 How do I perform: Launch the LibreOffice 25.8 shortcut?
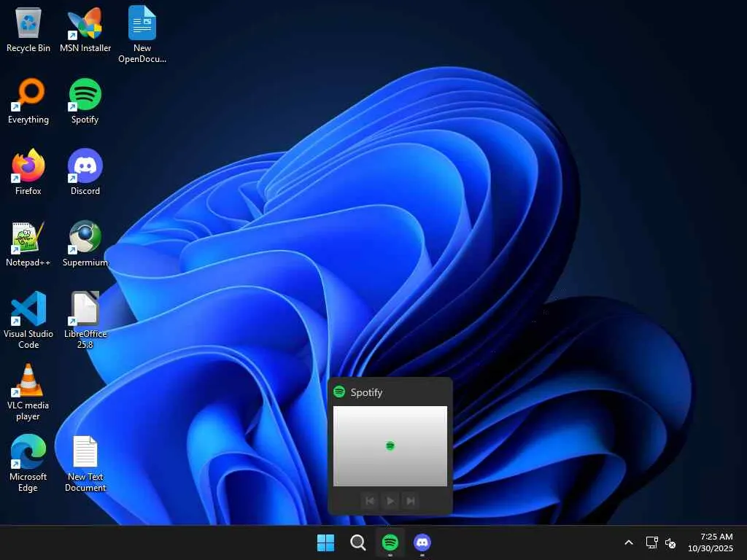(85, 320)
